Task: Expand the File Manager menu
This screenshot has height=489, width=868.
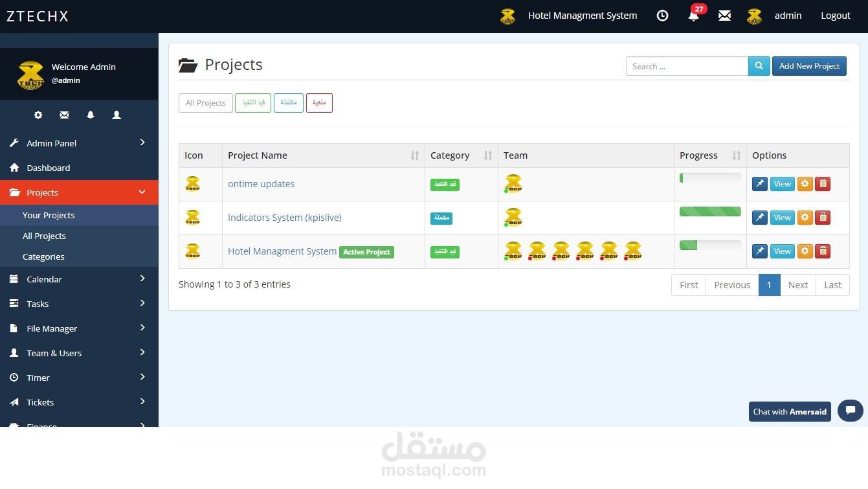Action: [x=79, y=328]
